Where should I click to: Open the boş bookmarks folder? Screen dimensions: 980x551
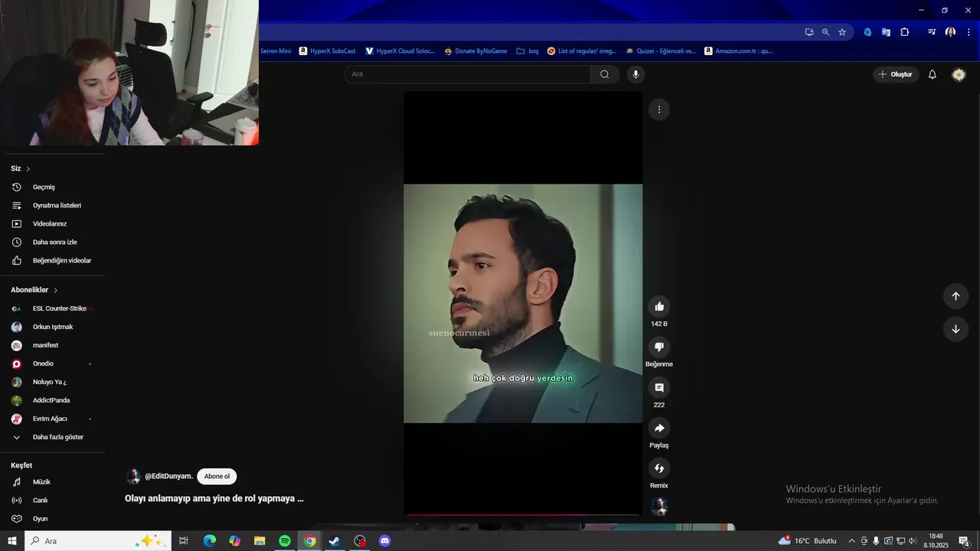pos(528,51)
